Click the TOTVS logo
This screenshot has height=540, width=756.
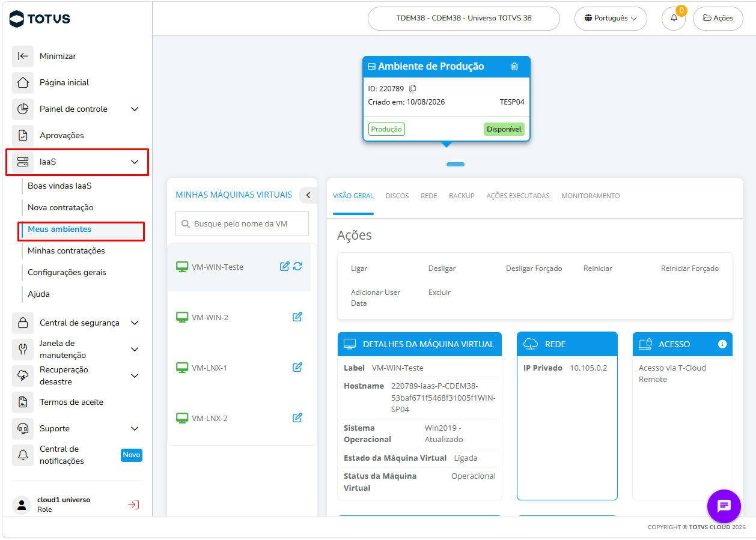click(40, 19)
